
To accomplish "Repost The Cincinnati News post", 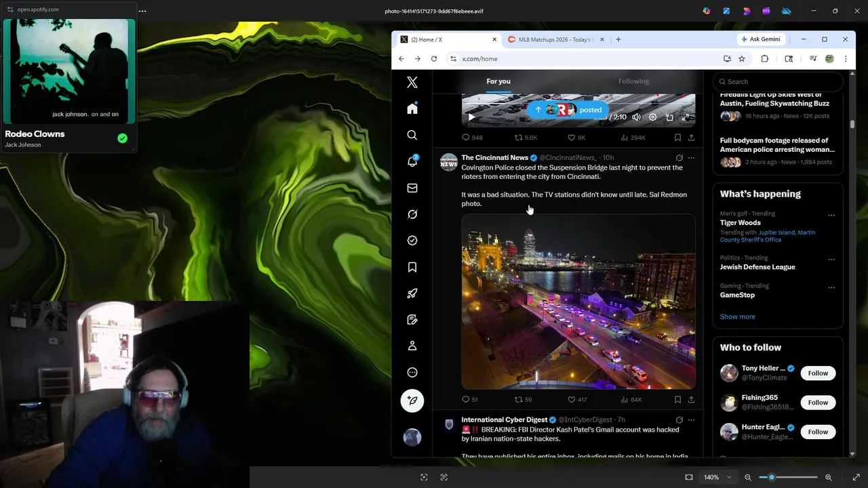I will click(x=519, y=400).
